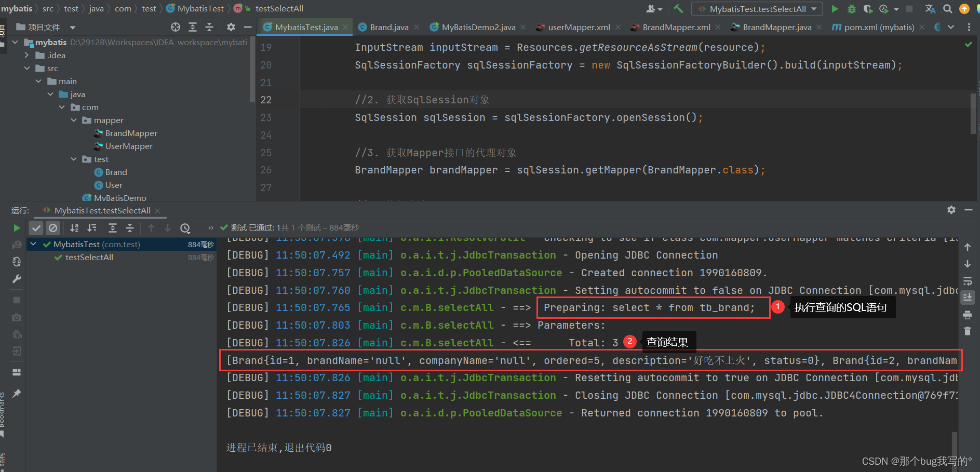Viewport: 980px width, 472px height.
Task: Show more test toolbar actions chevron
Action: click(x=210, y=228)
